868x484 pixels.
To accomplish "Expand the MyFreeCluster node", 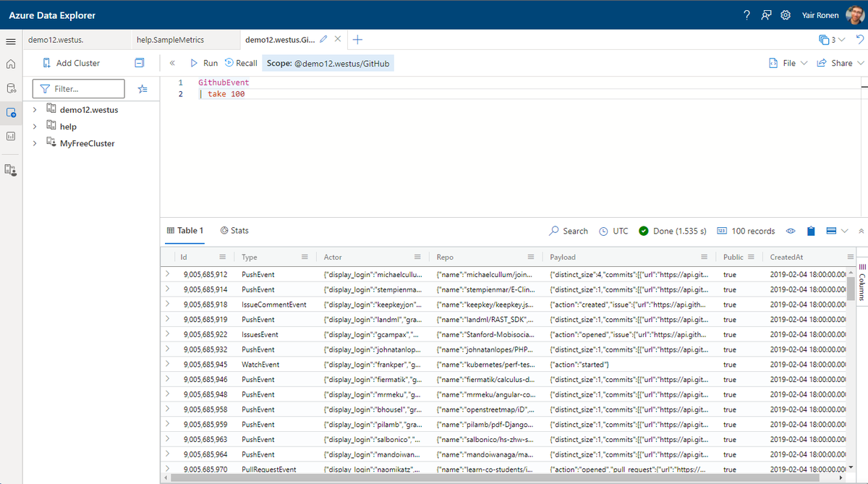I will coord(35,143).
